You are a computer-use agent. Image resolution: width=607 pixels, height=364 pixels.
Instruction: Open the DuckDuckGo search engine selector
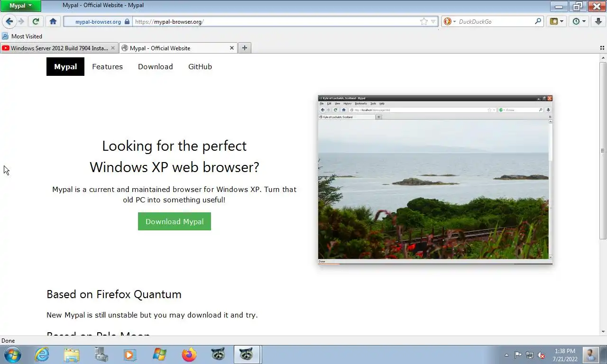(449, 21)
